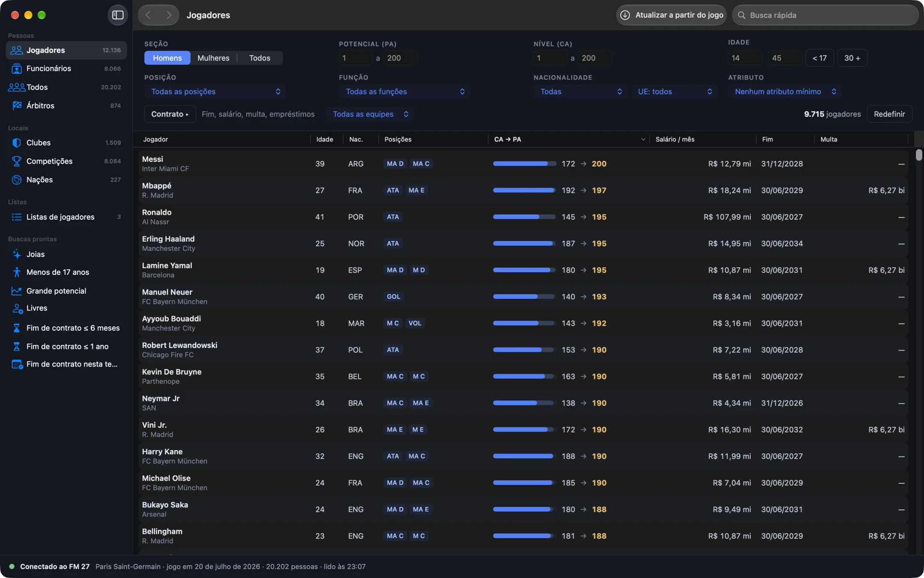Click the Árbitros flag icon
The image size is (924, 578).
(17, 105)
